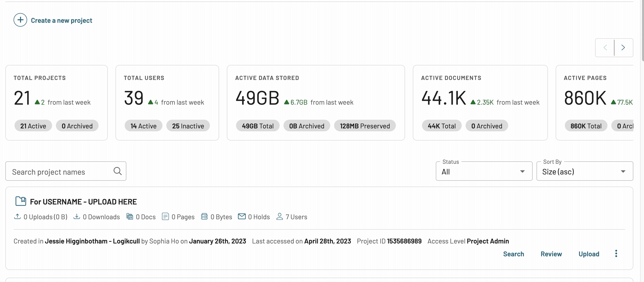Viewport: 644px width, 282px height.
Task: Click 0 Archived chip in Active Documents
Action: (487, 125)
